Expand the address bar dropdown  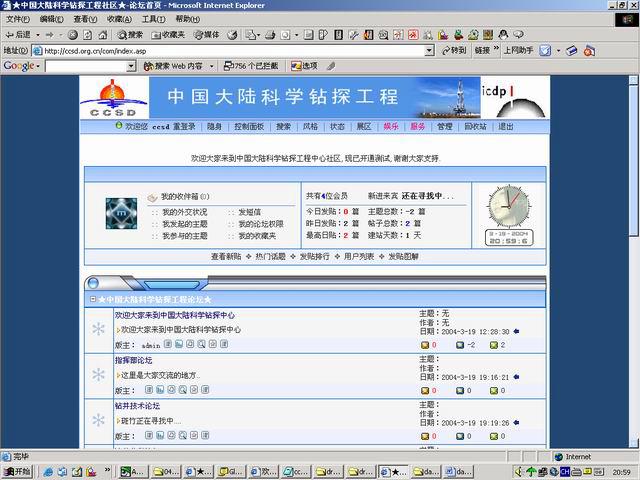point(429,50)
